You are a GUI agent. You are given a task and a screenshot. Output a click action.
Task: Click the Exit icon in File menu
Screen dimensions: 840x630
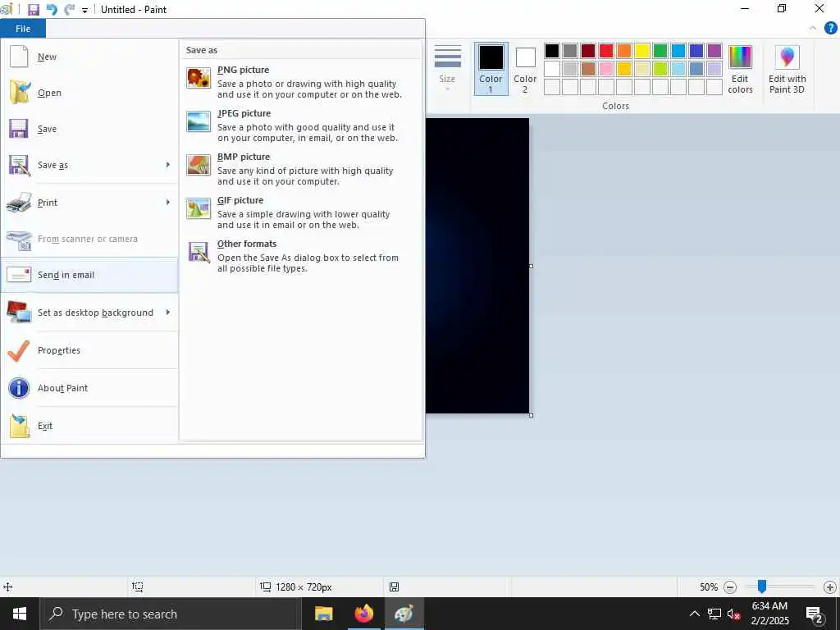point(20,426)
